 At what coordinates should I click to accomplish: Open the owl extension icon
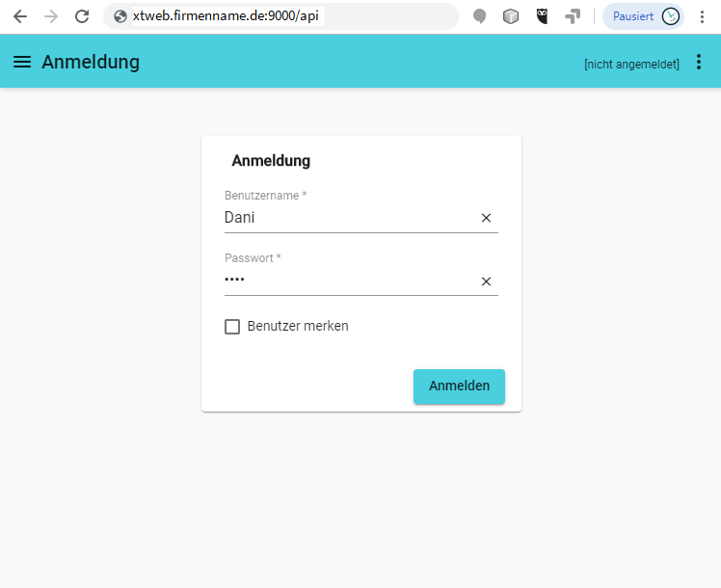click(x=542, y=16)
